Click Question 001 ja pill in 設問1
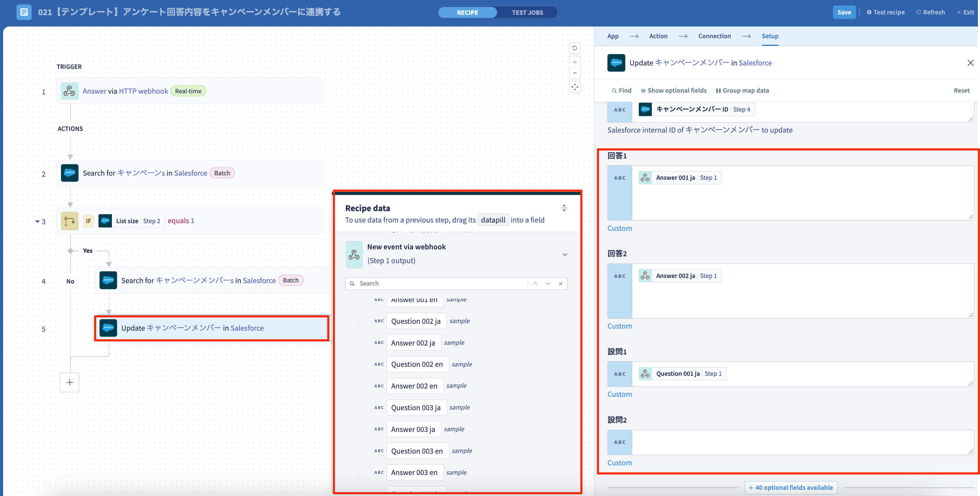Image resolution: width=980 pixels, height=496 pixels. point(682,373)
